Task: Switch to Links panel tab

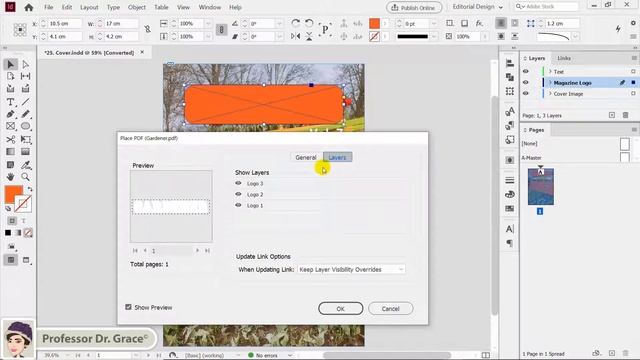Action: pos(564,58)
